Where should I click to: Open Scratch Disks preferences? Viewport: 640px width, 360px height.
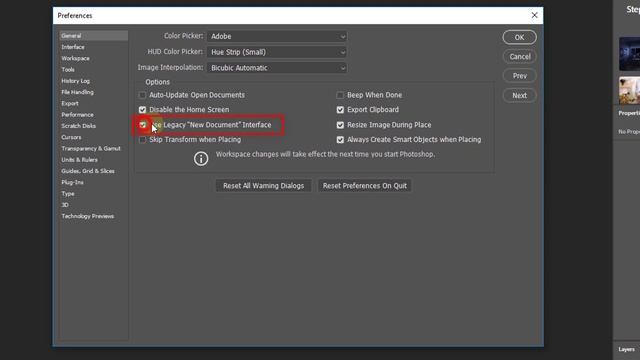click(79, 126)
